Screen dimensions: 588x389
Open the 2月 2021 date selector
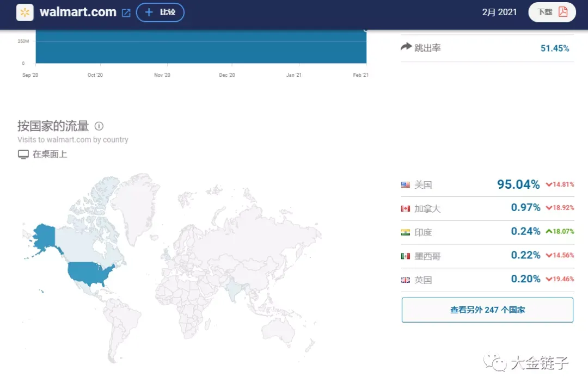click(x=499, y=12)
